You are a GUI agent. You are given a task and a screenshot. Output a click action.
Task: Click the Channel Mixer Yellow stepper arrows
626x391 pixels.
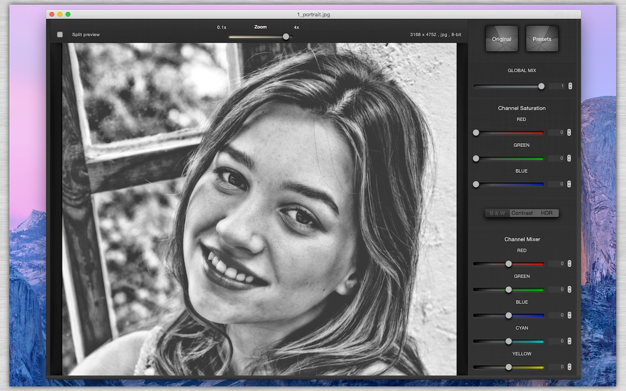pos(569,366)
